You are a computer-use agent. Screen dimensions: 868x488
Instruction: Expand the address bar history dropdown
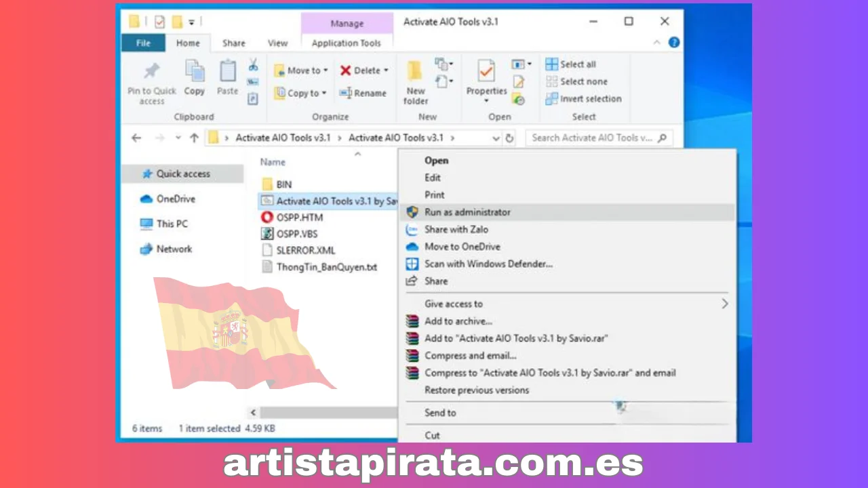click(496, 138)
